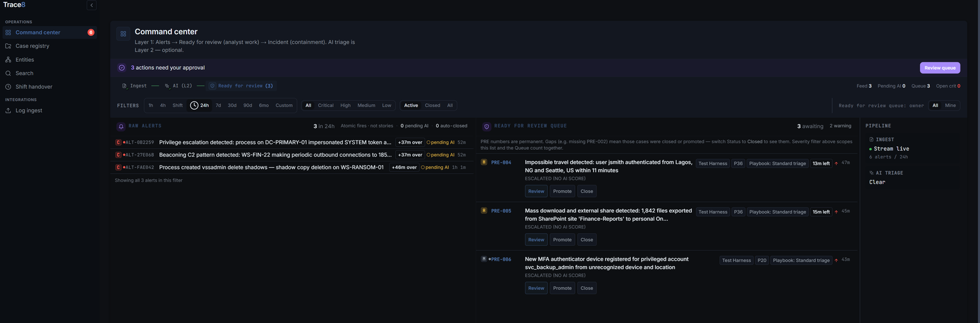Click the Entities people icon

pyautogui.click(x=8, y=59)
